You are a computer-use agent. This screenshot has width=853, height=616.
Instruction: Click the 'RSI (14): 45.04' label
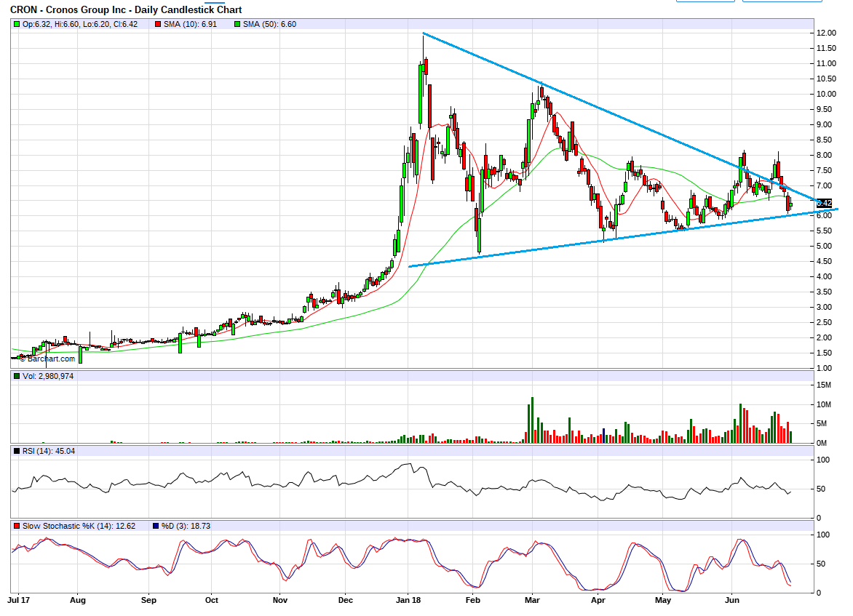click(49, 451)
